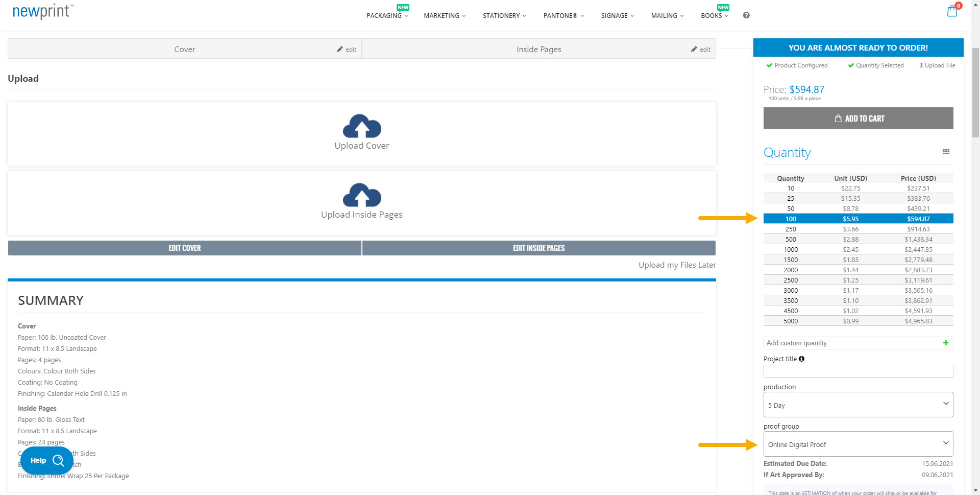Image resolution: width=980 pixels, height=495 pixels.
Task: Select quantity 2500 row
Action: (858, 280)
